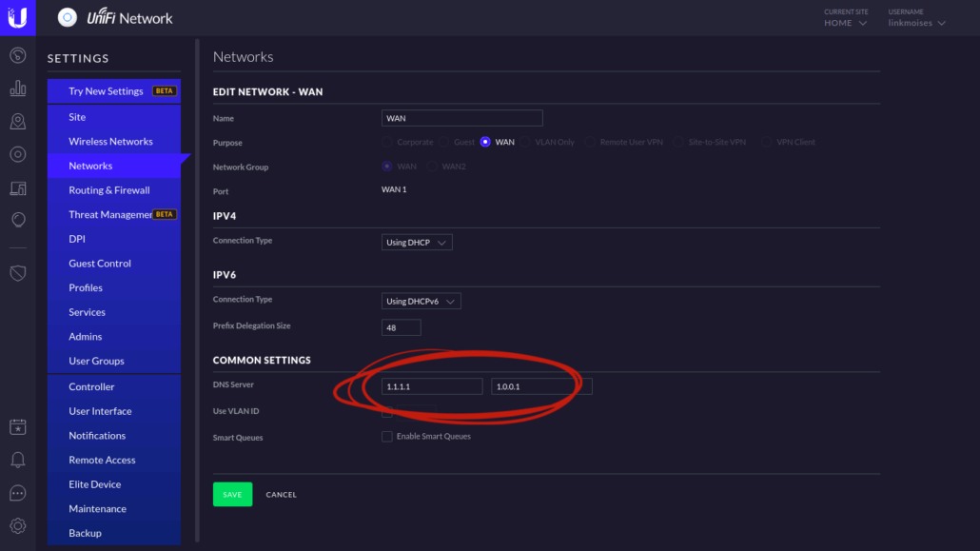
Task: Open the Threat Management shield icon
Action: point(17,273)
